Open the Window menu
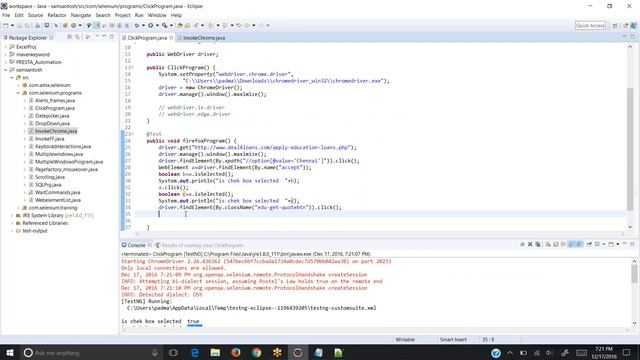The width and height of the screenshot is (640, 360). [x=157, y=15]
